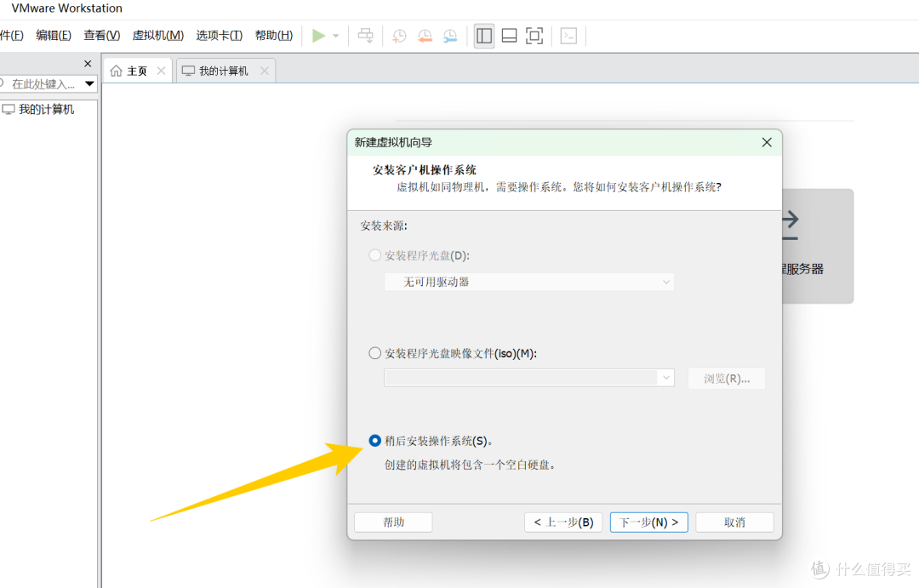Select the 安装程序光盘映像文件(iso) radio option
Screen dimensions: 919x588
tap(374, 353)
